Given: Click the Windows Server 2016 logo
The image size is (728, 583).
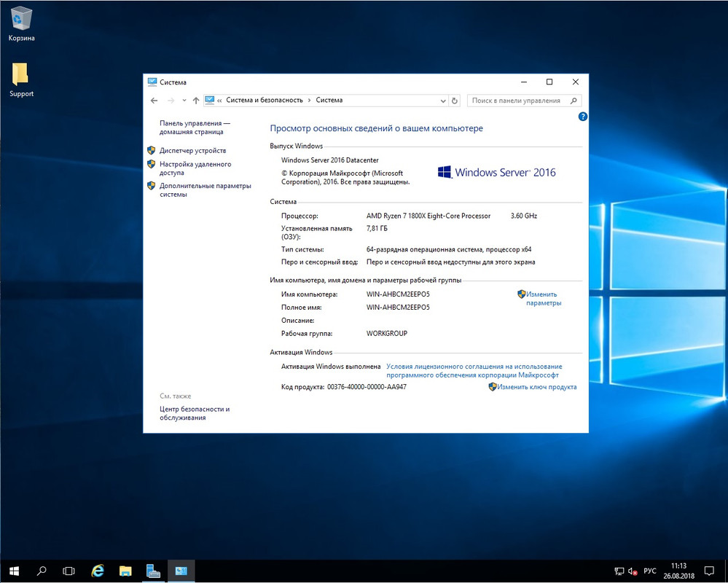Looking at the screenshot, I should click(496, 172).
